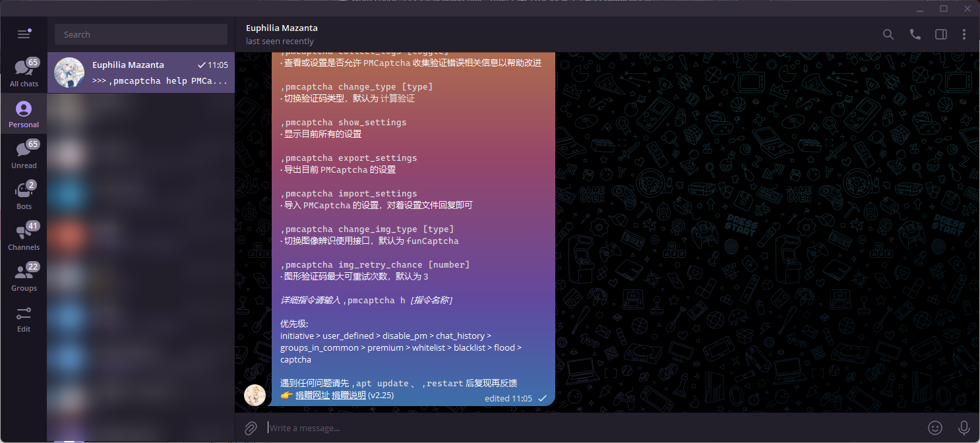The image size is (980, 443).
Task: Toggle the right chat info sidebar
Action: click(x=941, y=34)
